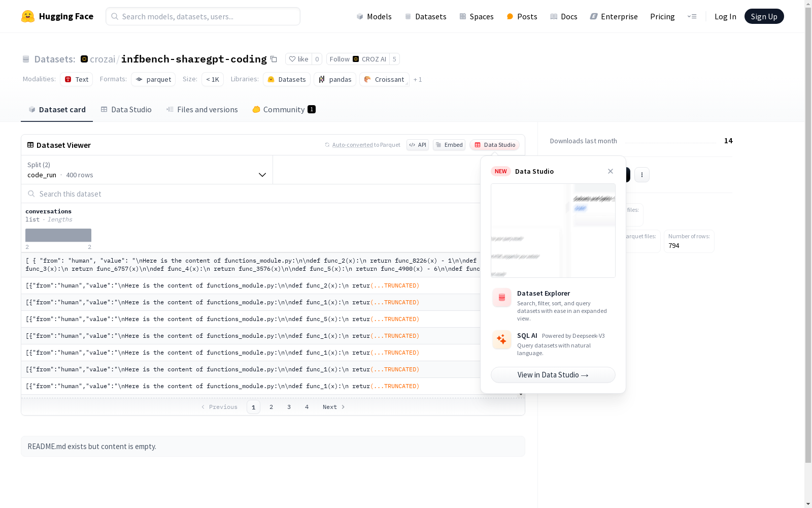Click the SQL AI sparkle icon
Viewport: 812px width, 508px height.
pyautogui.click(x=502, y=340)
